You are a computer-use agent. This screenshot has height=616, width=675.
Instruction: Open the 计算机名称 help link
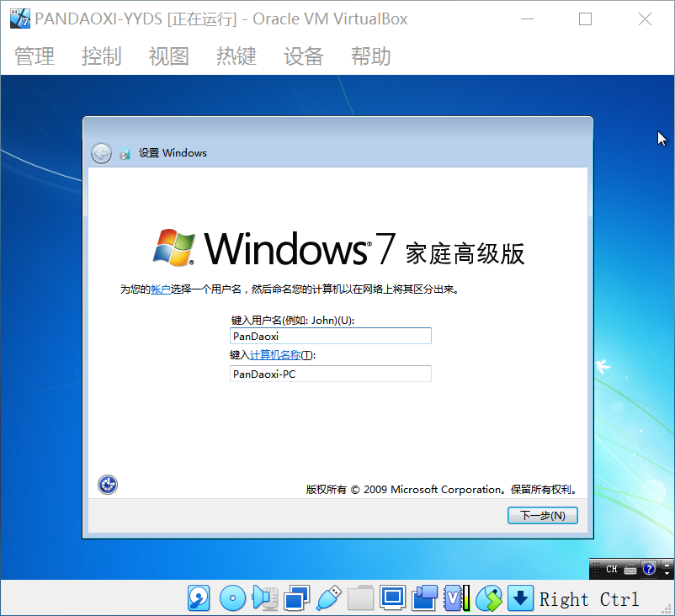point(275,355)
